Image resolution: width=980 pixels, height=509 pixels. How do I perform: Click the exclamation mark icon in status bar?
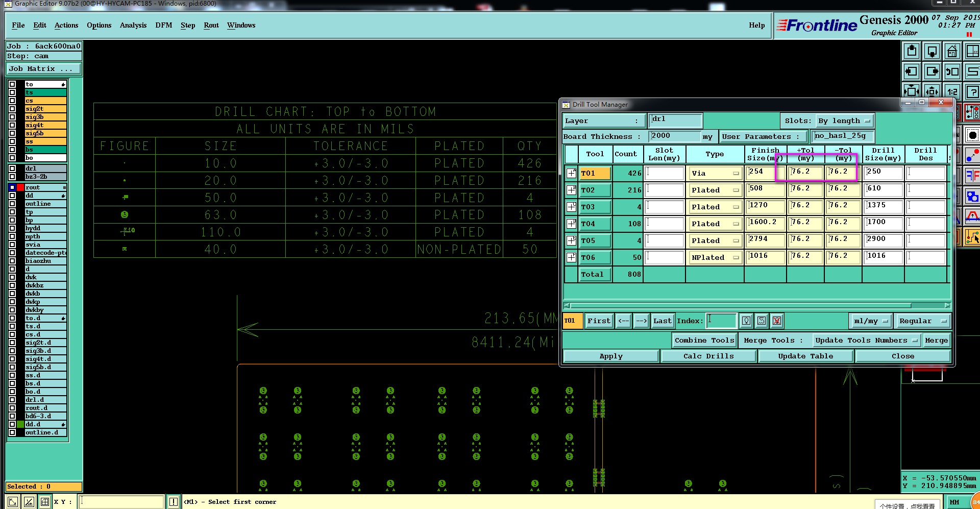click(x=174, y=502)
